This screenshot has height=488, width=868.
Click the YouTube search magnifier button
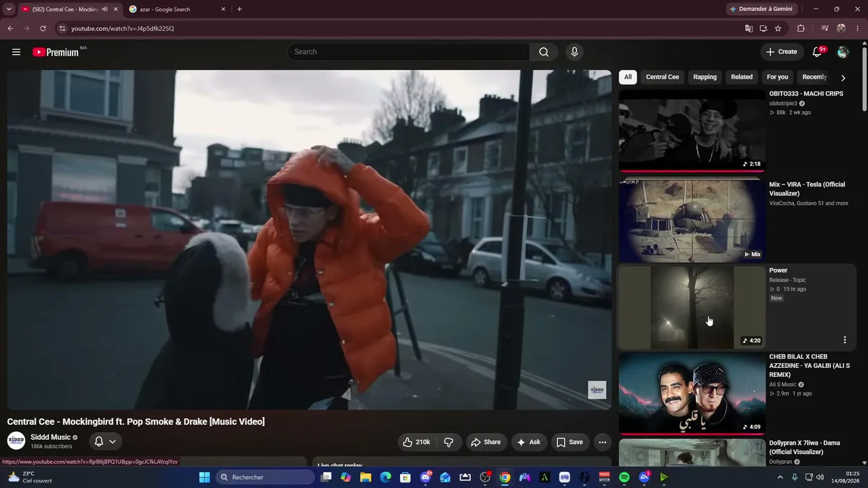[x=544, y=52]
